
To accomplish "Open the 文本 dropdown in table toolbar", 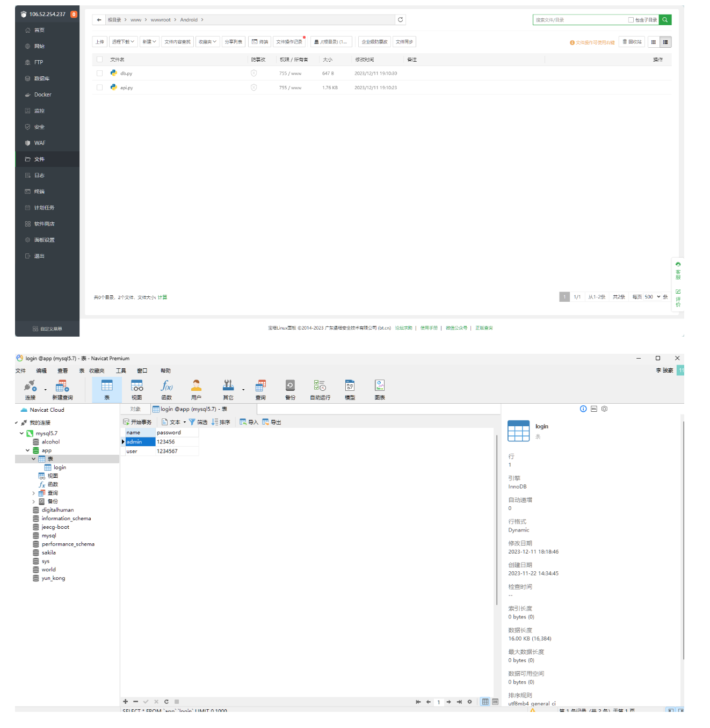I will click(x=173, y=423).
